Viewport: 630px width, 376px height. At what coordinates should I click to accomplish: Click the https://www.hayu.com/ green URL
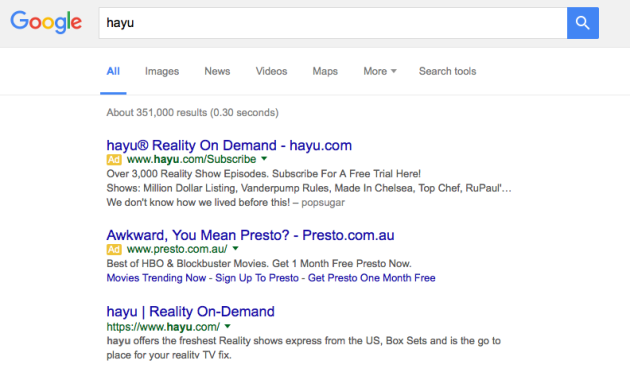tap(163, 327)
